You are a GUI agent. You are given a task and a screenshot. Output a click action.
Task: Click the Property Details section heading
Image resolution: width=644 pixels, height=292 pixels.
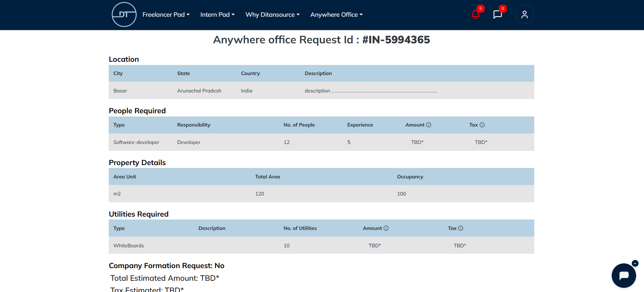[137, 163]
